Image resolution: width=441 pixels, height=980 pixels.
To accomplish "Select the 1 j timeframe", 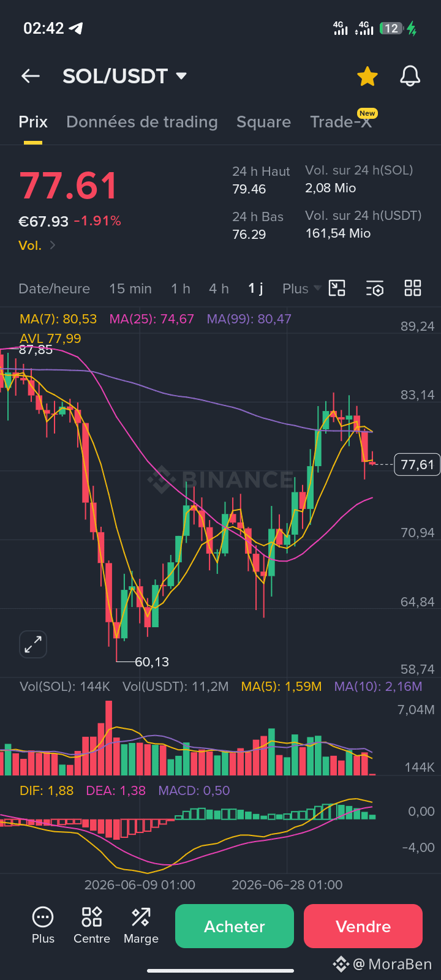I will 255,288.
